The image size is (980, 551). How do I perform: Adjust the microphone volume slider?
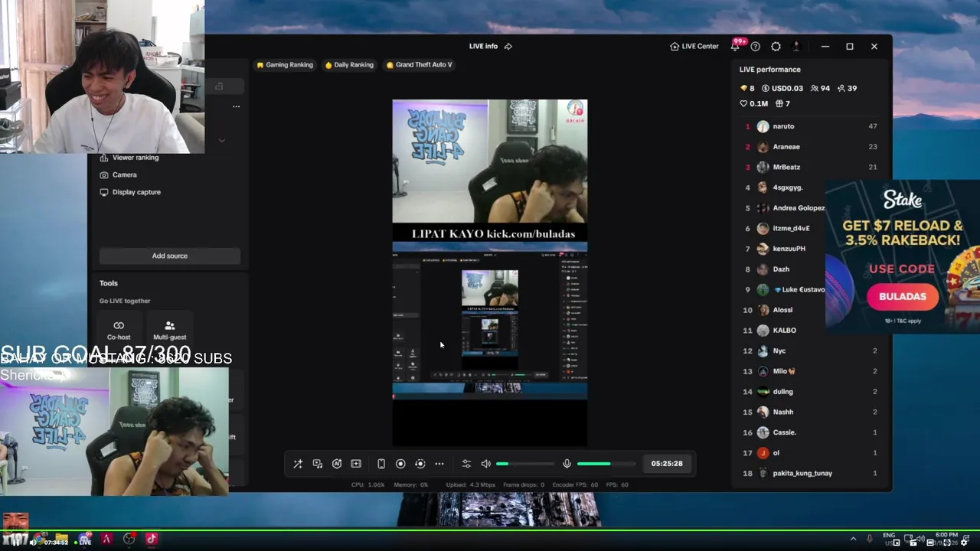[606, 464]
